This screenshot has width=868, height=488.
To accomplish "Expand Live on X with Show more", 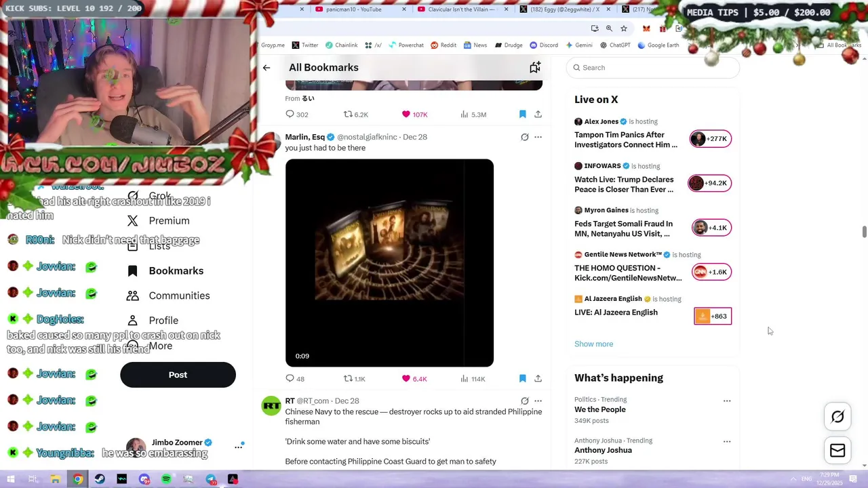I will coord(593,344).
